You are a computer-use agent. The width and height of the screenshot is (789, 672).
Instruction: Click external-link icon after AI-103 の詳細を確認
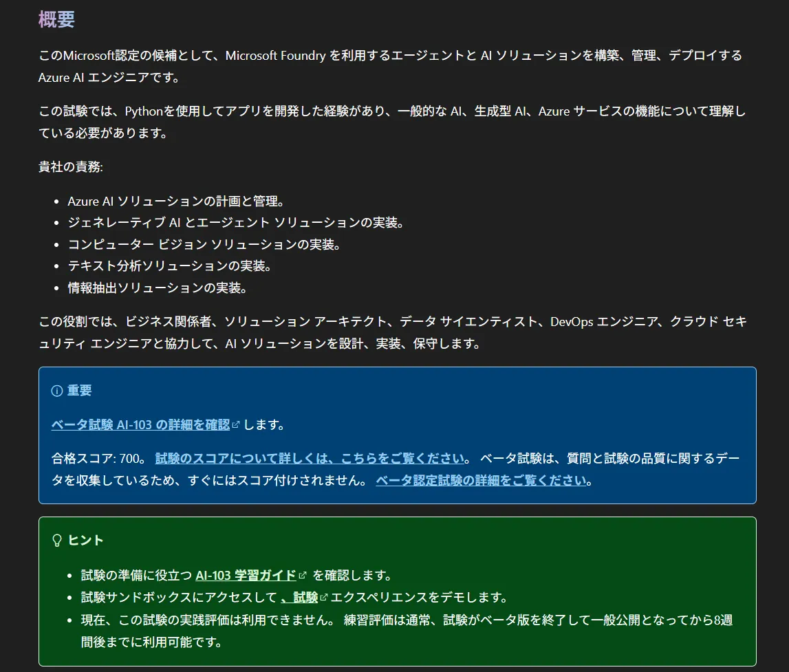pos(236,424)
